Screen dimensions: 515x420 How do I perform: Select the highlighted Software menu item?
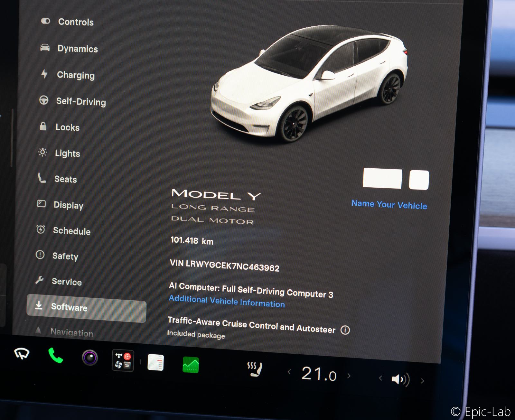pos(86,308)
